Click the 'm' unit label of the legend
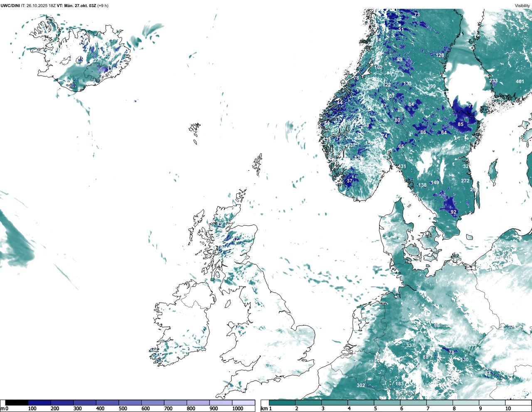 tap(2, 409)
